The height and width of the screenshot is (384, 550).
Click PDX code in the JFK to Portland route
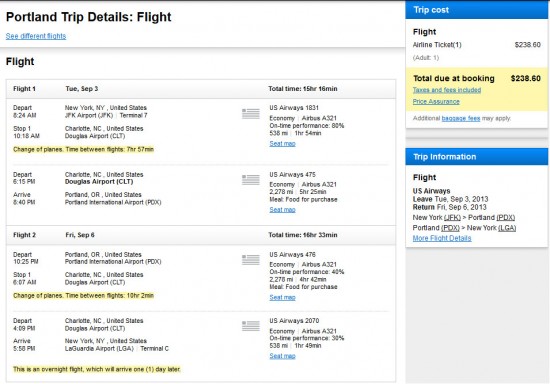[505, 217]
